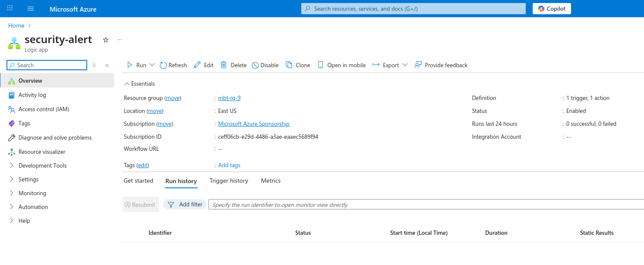Open mbt-rg-9 resource group link
644x265 pixels.
(229, 98)
